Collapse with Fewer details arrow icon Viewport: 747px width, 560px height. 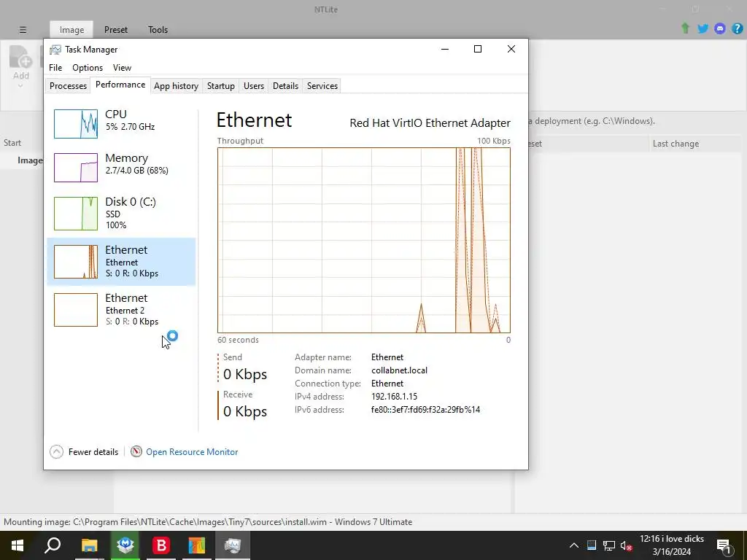click(56, 451)
